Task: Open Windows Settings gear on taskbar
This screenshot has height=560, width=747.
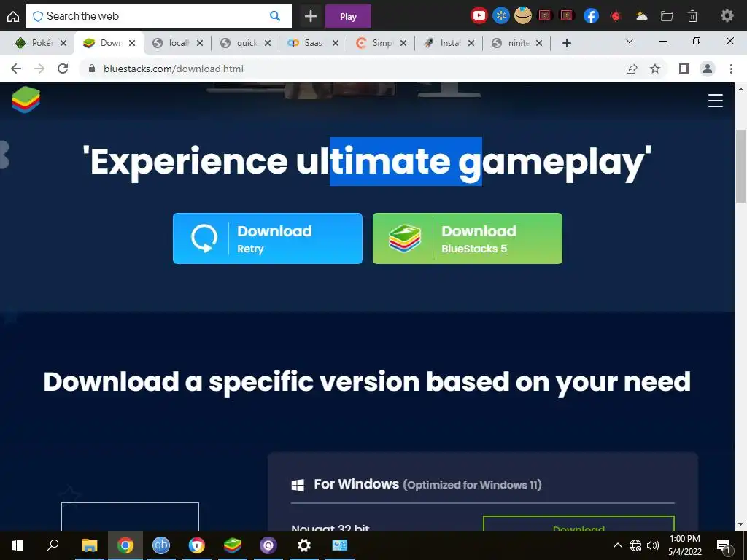Action: 304,545
